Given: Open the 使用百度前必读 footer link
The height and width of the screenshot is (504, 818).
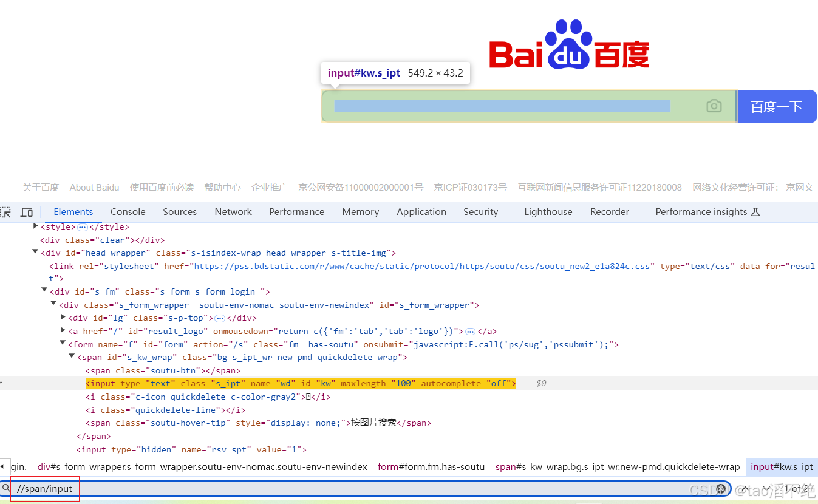Looking at the screenshot, I should [x=162, y=188].
